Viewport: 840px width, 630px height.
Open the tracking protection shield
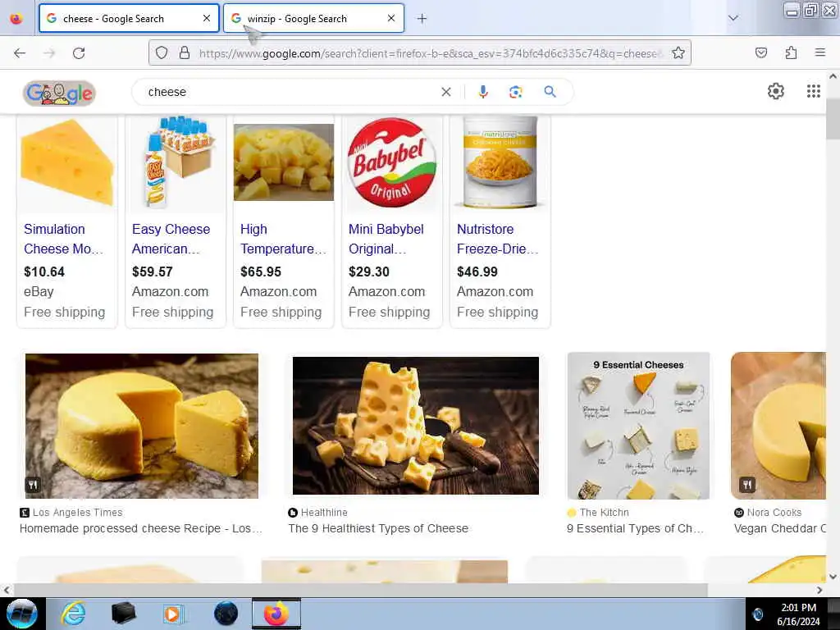tap(162, 53)
